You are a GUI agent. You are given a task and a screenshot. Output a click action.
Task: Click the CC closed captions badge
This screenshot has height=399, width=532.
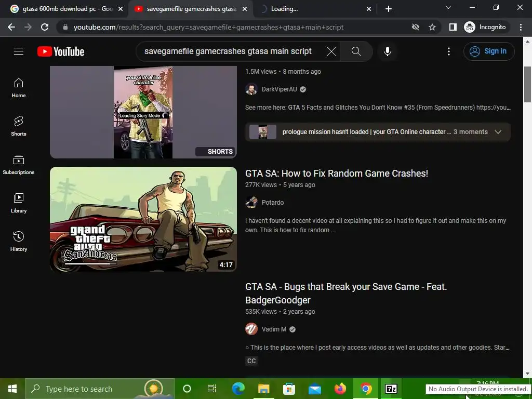click(x=251, y=361)
